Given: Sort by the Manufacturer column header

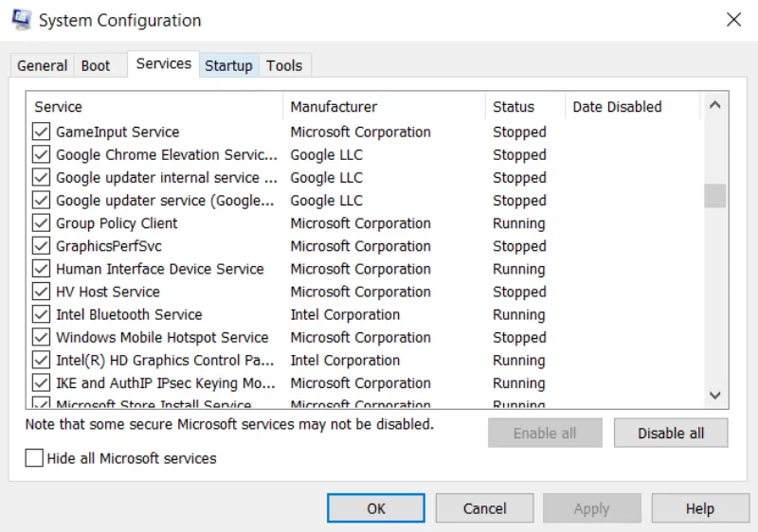Looking at the screenshot, I should click(x=384, y=107).
